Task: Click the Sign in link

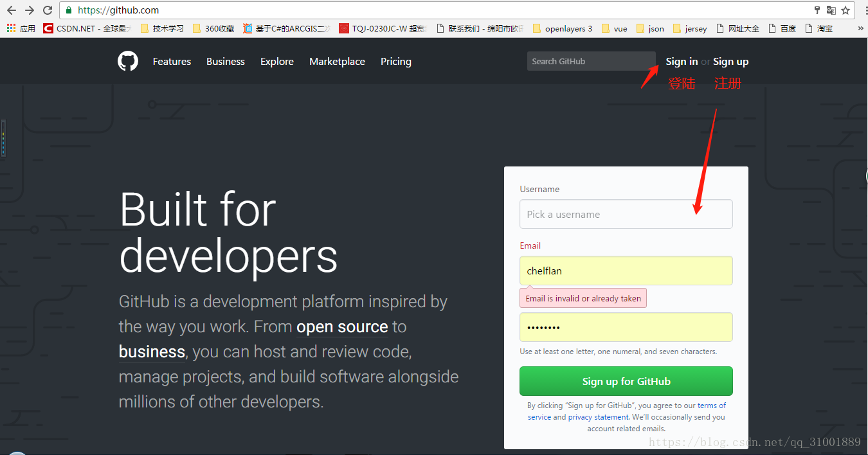Action: (x=682, y=62)
